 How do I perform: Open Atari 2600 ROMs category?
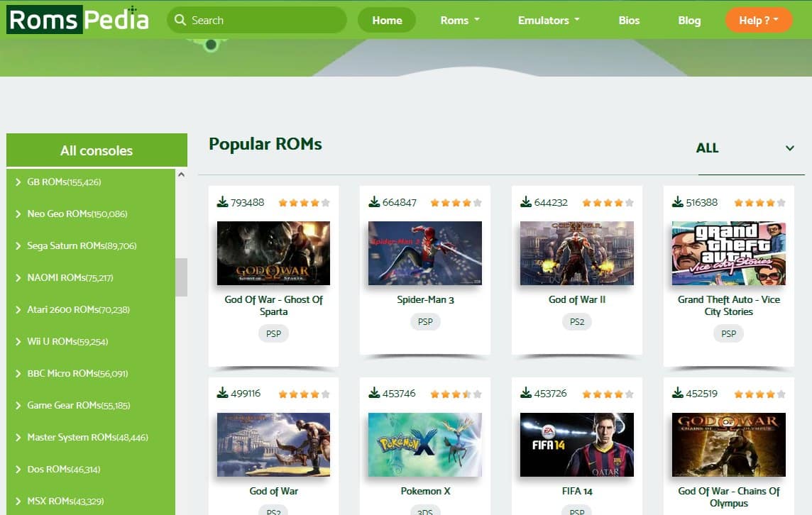78,309
